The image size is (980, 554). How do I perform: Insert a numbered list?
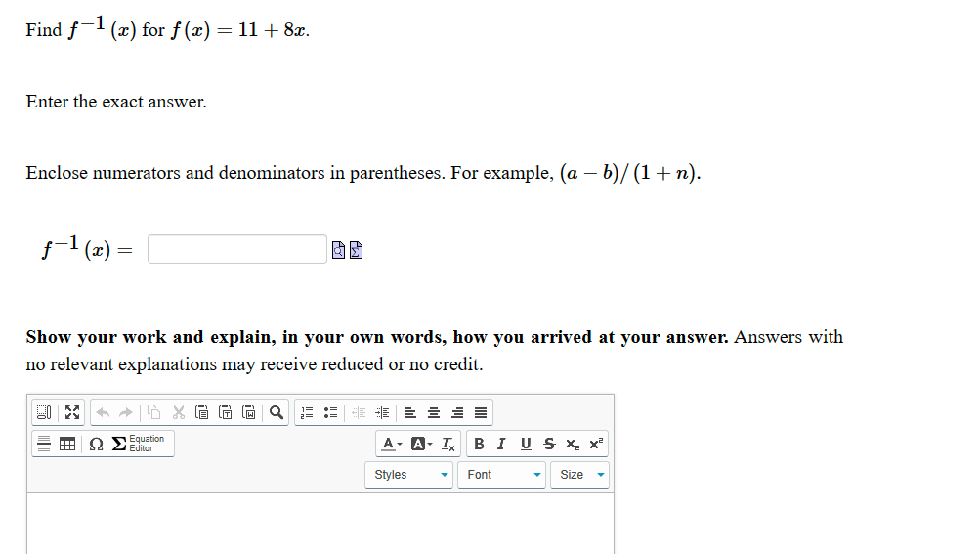(307, 412)
